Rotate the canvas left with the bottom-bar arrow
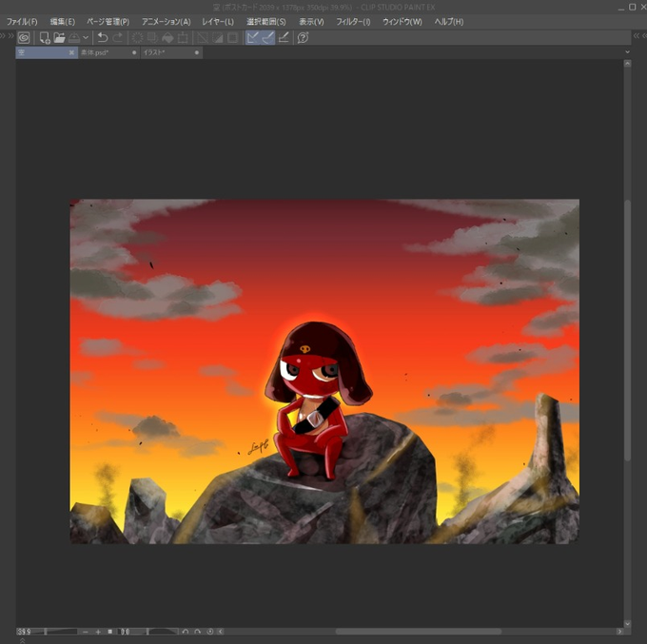 186,632
